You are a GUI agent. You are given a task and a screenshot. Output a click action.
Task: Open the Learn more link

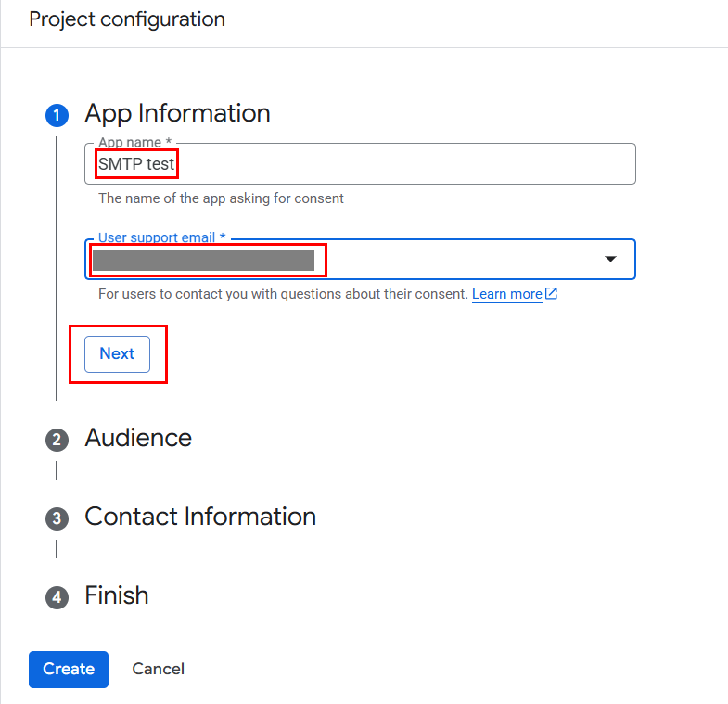[507, 294]
